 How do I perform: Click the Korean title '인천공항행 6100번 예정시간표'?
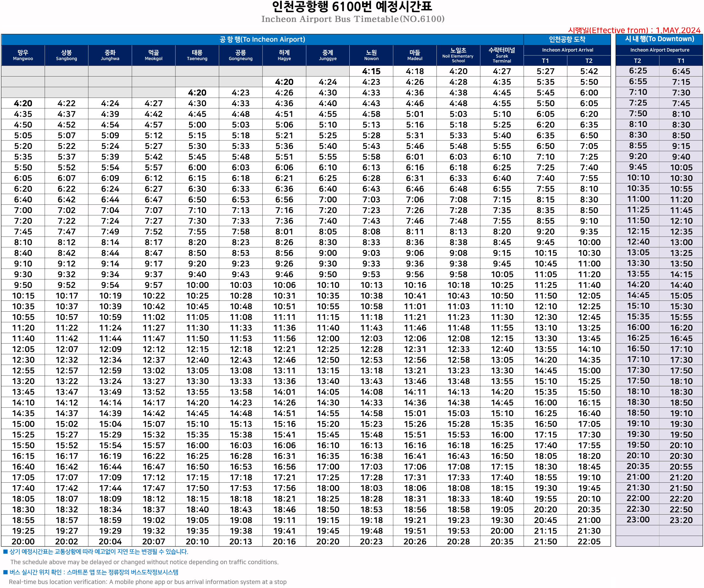352,7
